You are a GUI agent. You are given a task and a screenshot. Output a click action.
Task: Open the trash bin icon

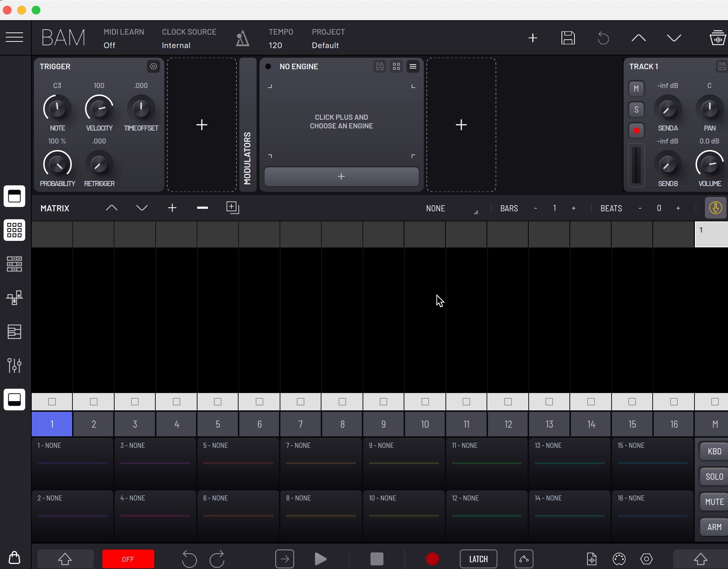tap(717, 38)
